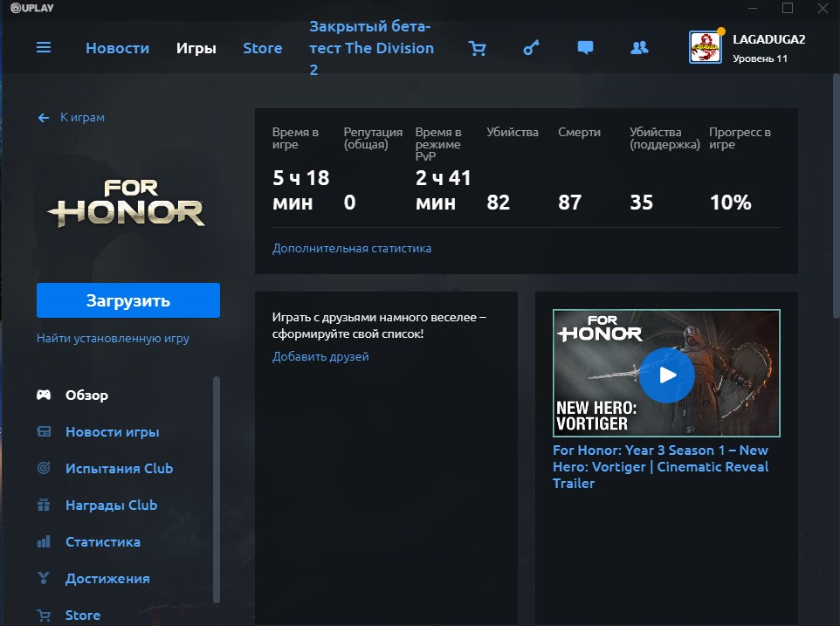Click the 82 kills value

[x=499, y=203]
